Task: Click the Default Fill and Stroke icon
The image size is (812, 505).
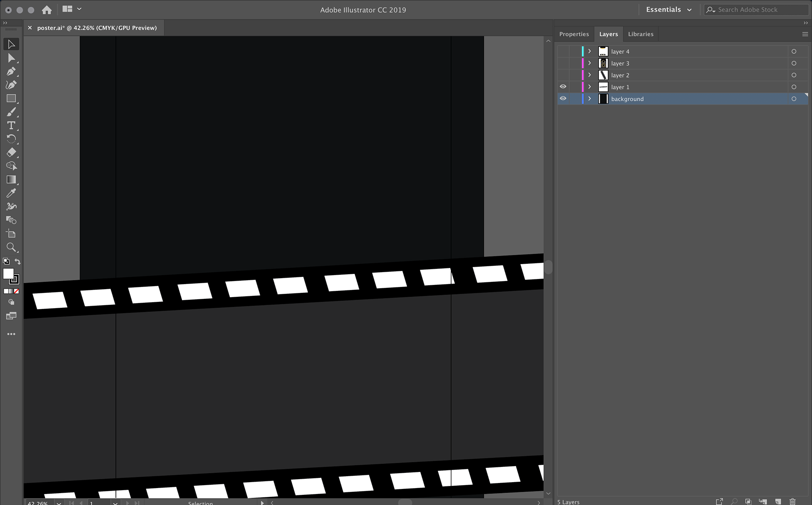Action: point(6,262)
